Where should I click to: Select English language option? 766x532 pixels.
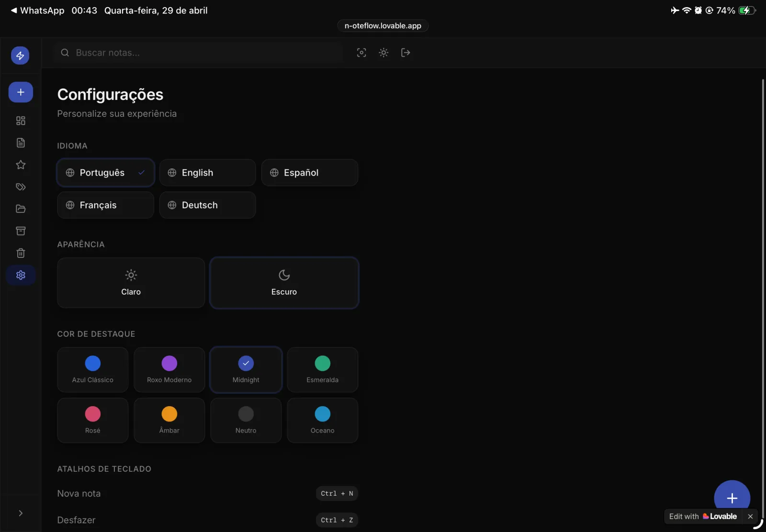pyautogui.click(x=207, y=172)
